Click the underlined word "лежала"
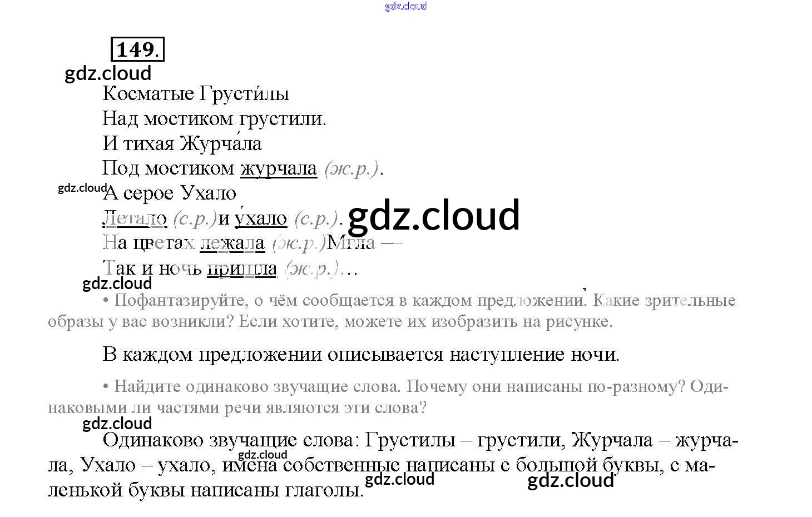The image size is (812, 517). click(x=232, y=243)
